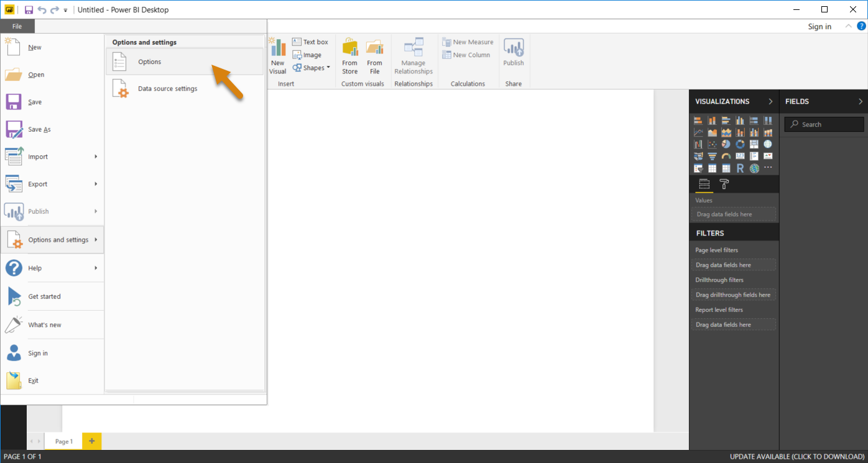
Task: Choose Save As from the File menu
Action: point(52,129)
